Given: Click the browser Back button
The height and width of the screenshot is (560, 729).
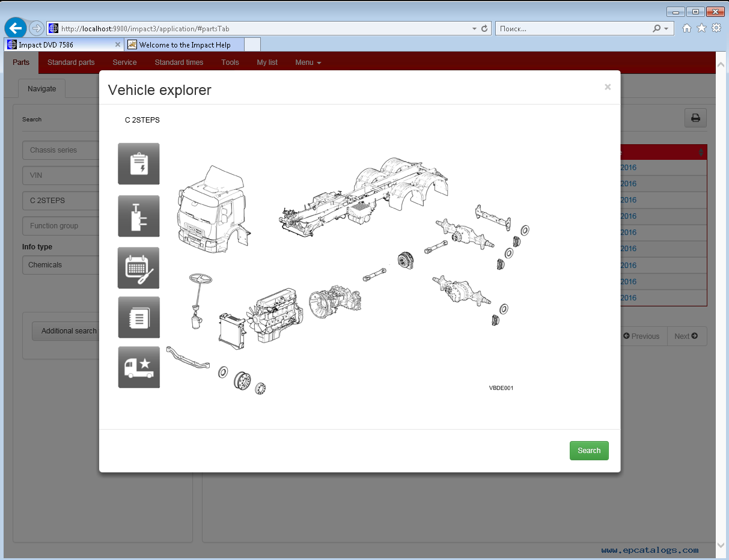Looking at the screenshot, I should 16,28.
